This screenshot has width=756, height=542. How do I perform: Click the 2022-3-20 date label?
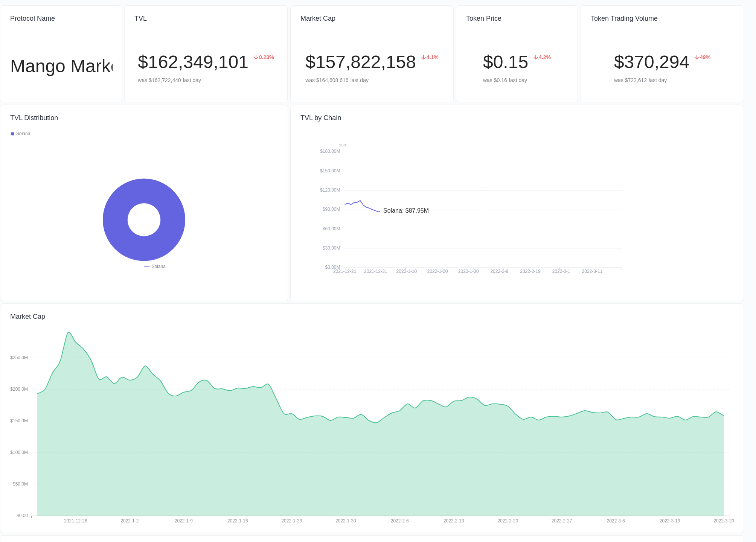[x=724, y=521]
